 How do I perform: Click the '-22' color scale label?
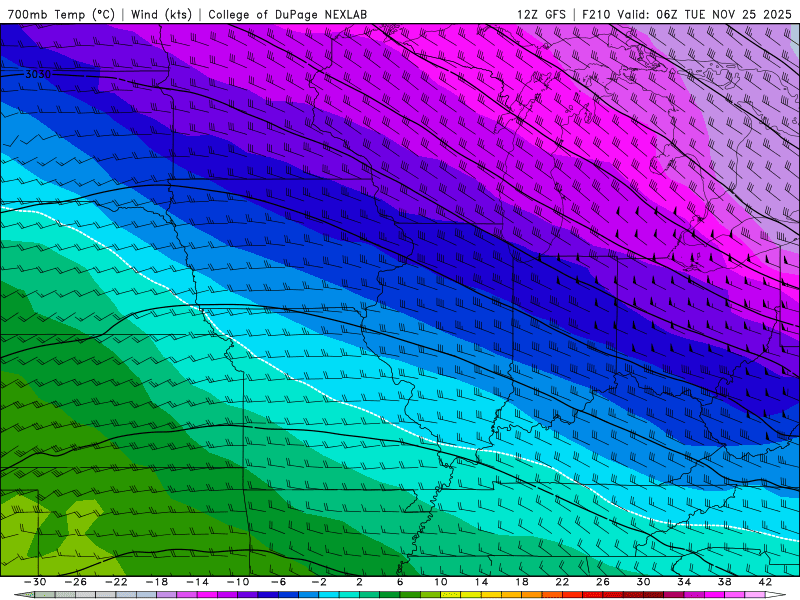click(x=116, y=582)
